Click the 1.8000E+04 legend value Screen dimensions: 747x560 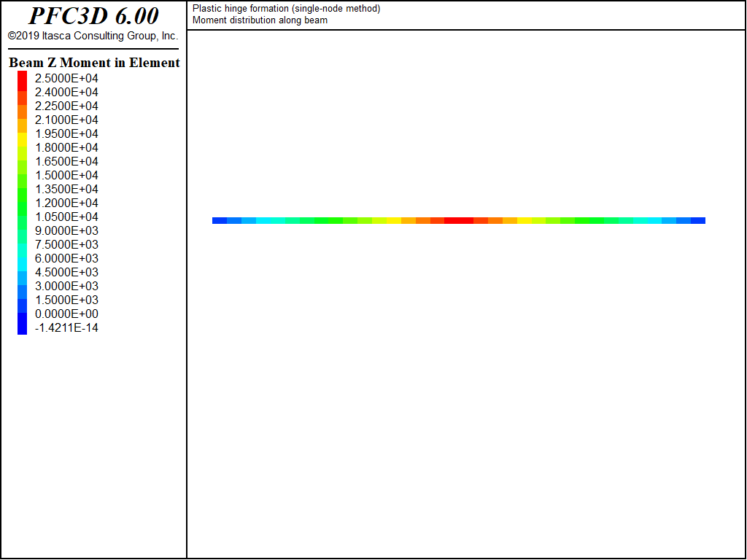click(x=66, y=147)
